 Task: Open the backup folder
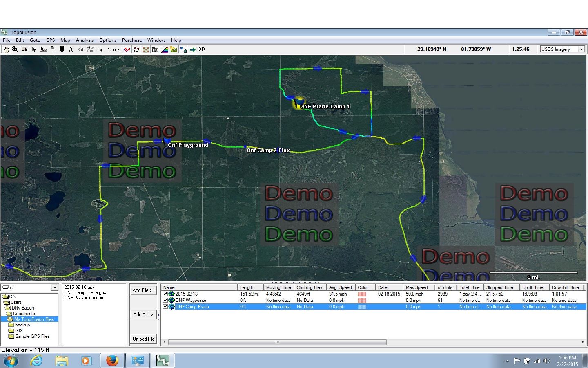click(22, 325)
